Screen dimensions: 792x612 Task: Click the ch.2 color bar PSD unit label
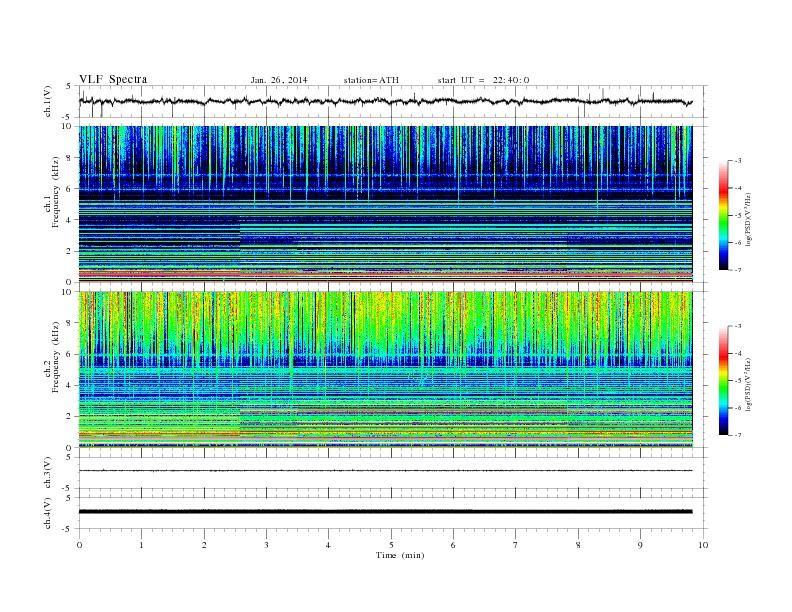tap(748, 385)
